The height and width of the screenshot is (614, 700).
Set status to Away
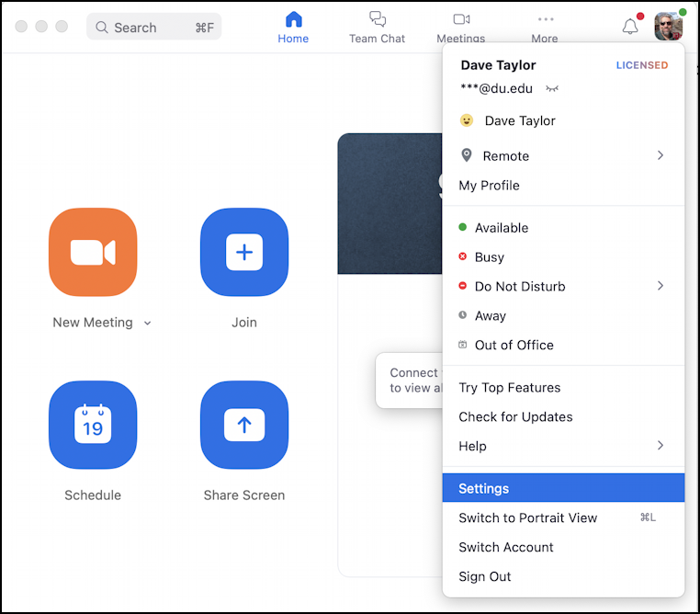pyautogui.click(x=563, y=315)
